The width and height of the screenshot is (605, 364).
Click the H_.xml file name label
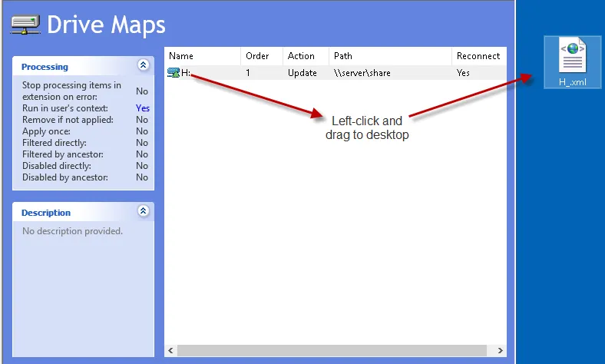pyautogui.click(x=573, y=81)
